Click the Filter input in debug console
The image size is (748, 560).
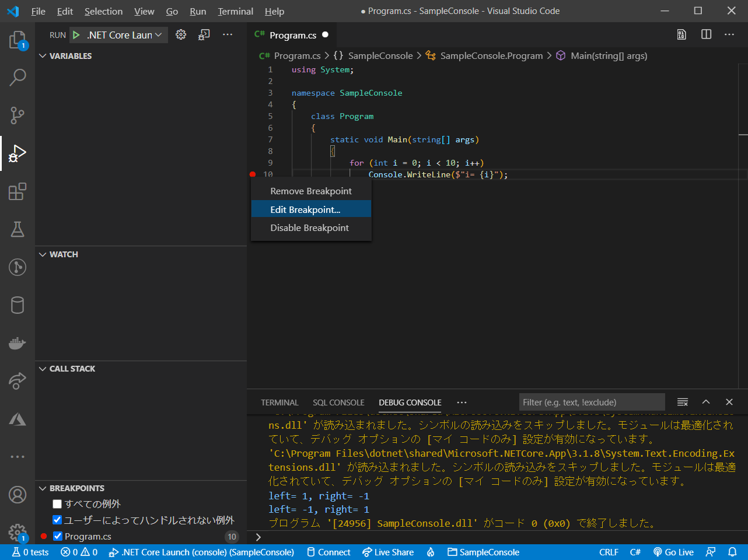[x=592, y=402]
